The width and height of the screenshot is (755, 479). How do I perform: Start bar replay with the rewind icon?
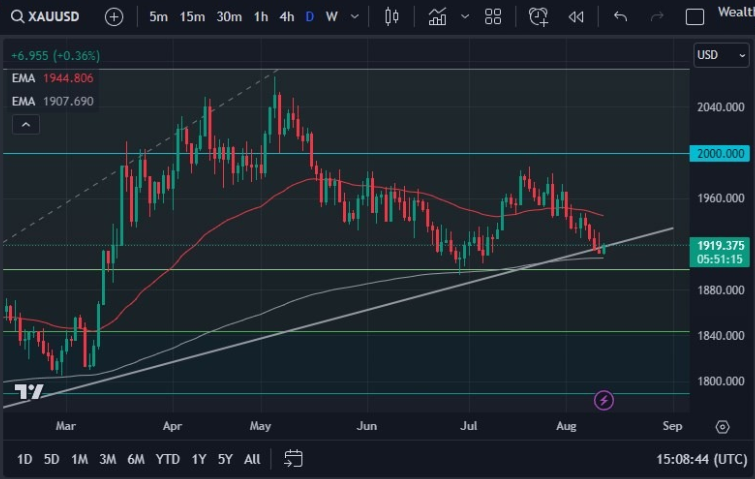pyautogui.click(x=576, y=17)
